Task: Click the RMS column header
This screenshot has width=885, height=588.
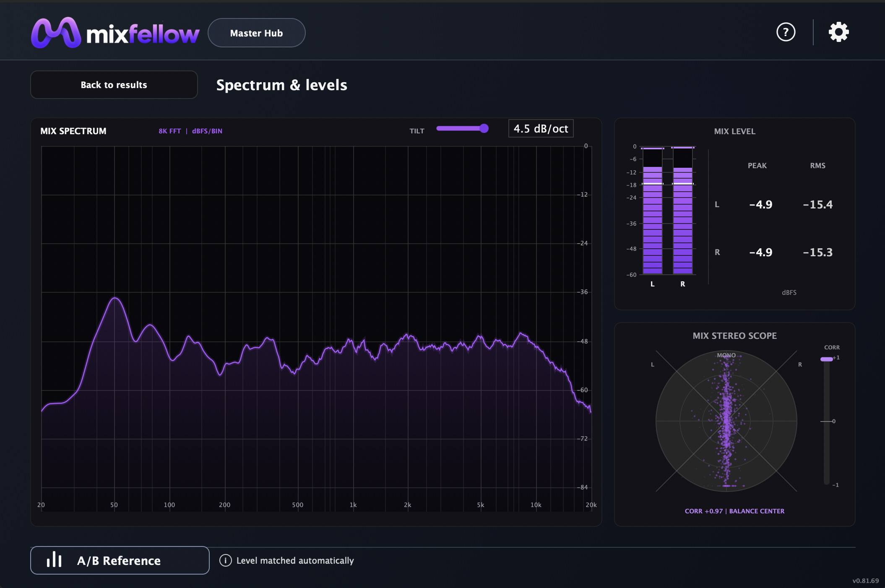Action: point(818,166)
